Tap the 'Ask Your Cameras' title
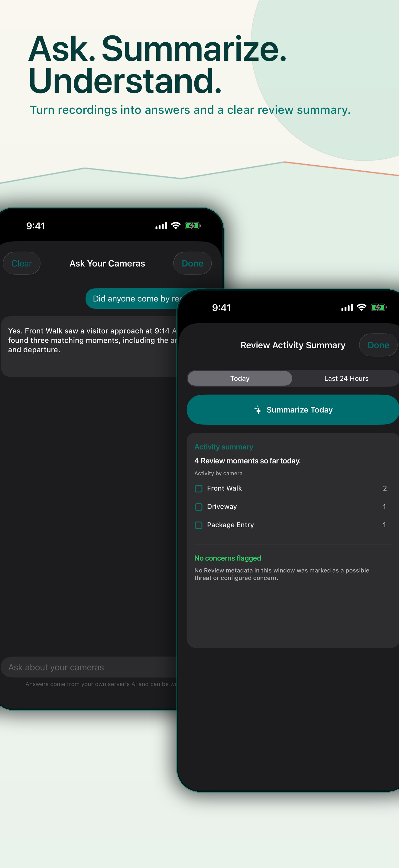 pyautogui.click(x=107, y=263)
